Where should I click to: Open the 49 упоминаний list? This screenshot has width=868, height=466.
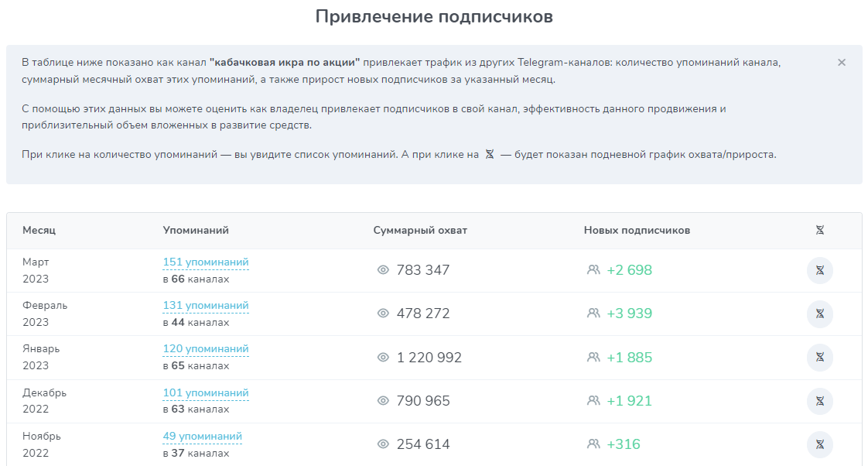202,437
